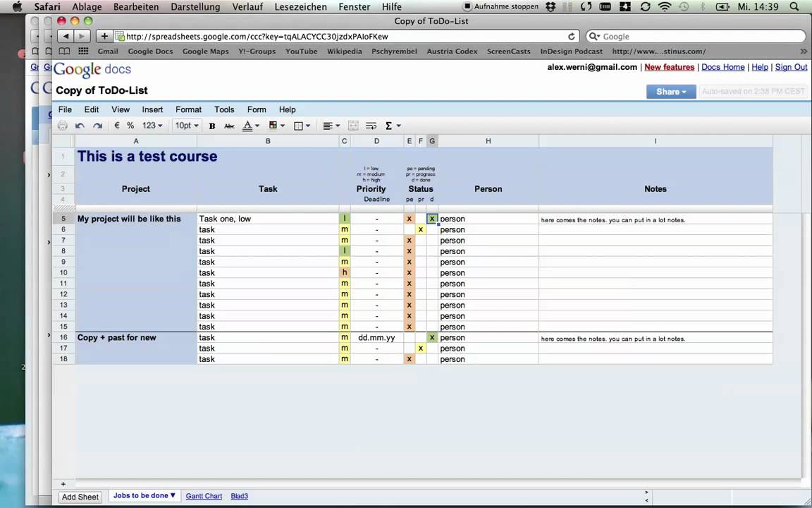Open the Format menu

coord(188,109)
